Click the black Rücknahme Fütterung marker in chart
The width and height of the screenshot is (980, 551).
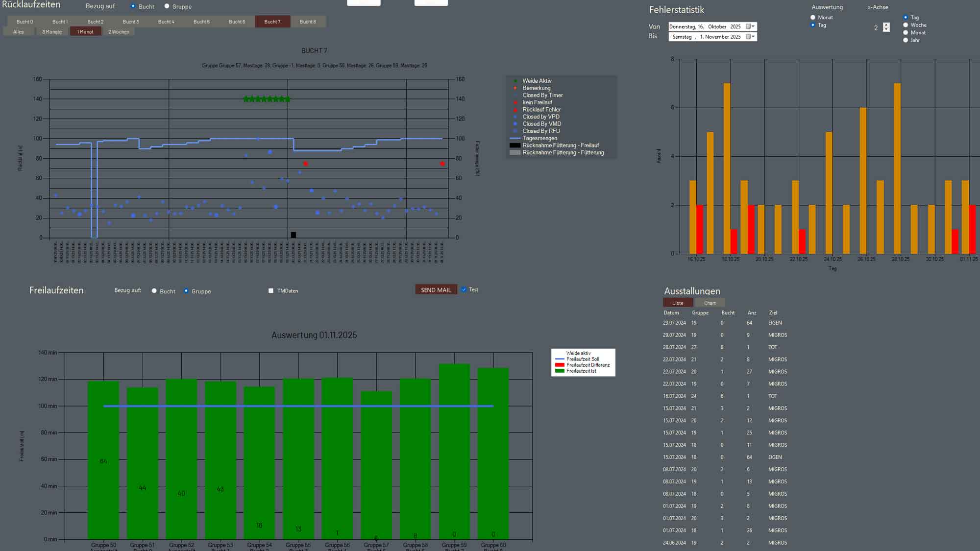point(294,235)
